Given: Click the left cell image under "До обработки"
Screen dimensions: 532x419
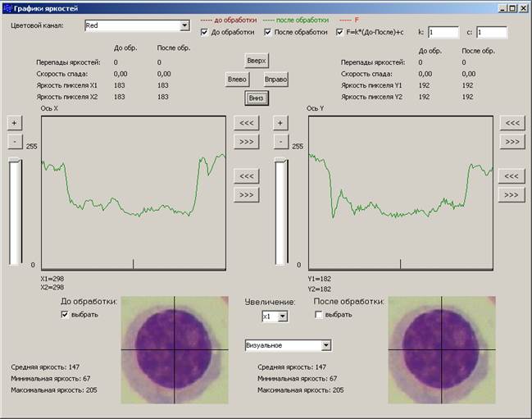Looking at the screenshot, I should 175,350.
